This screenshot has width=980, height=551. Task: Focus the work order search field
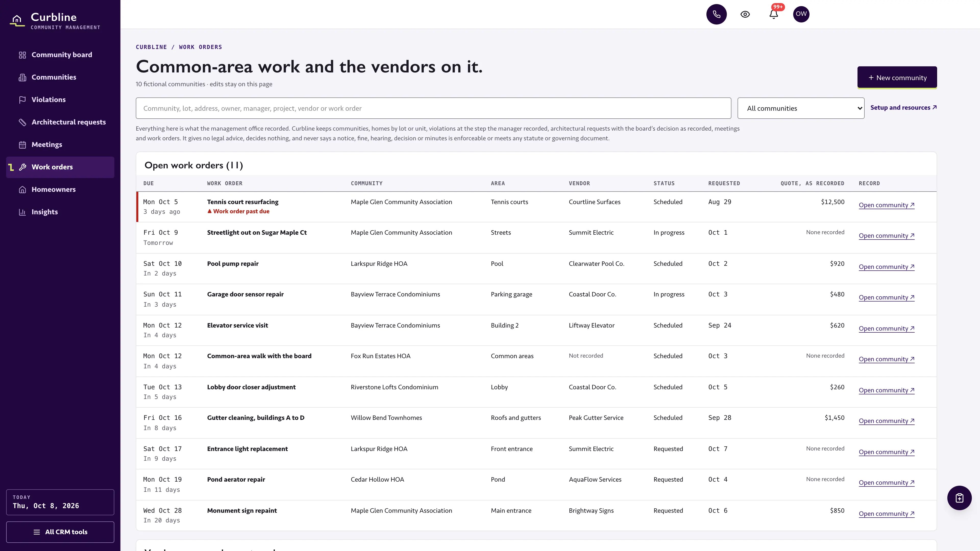(x=433, y=108)
